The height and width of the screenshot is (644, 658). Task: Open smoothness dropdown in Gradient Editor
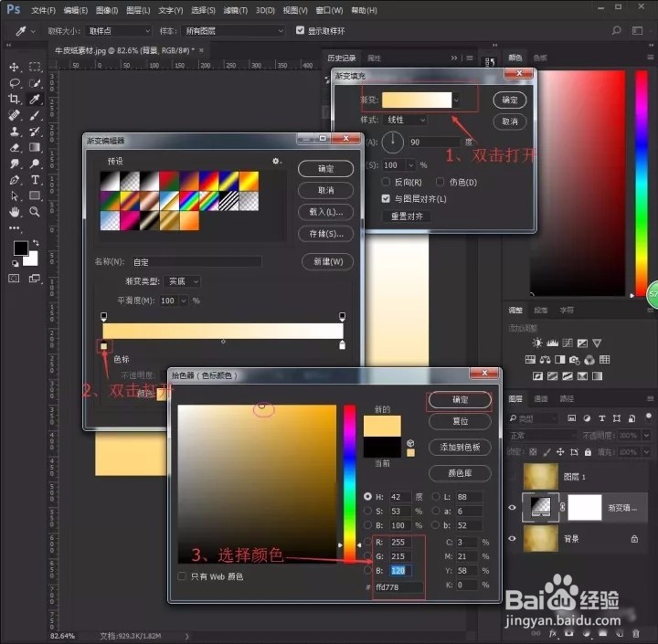(184, 301)
